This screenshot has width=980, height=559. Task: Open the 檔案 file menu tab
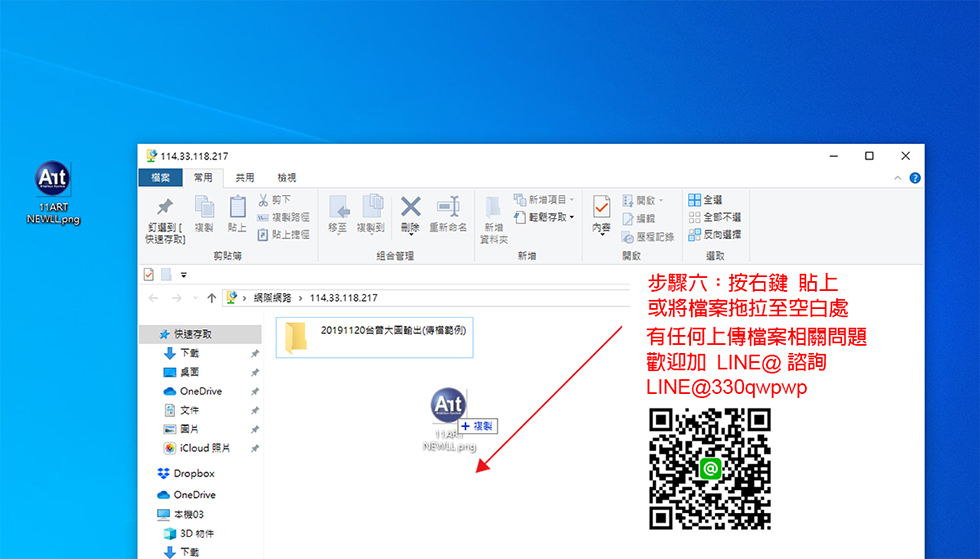click(x=160, y=178)
